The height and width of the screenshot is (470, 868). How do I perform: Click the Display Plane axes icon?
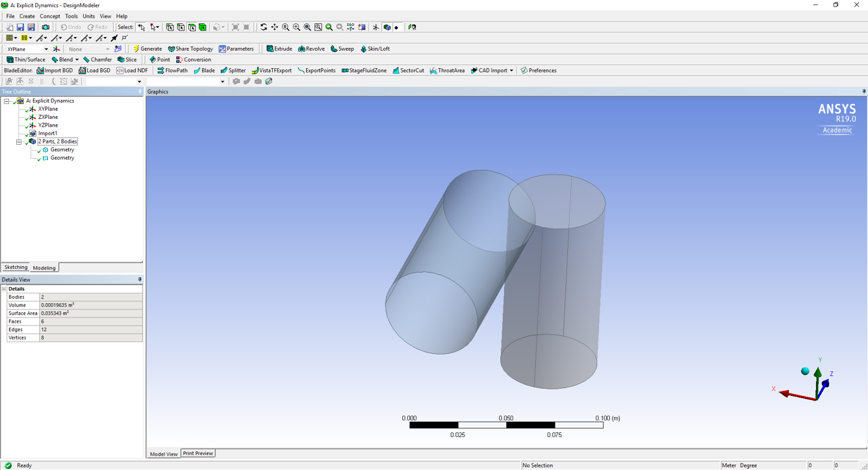pos(376,27)
